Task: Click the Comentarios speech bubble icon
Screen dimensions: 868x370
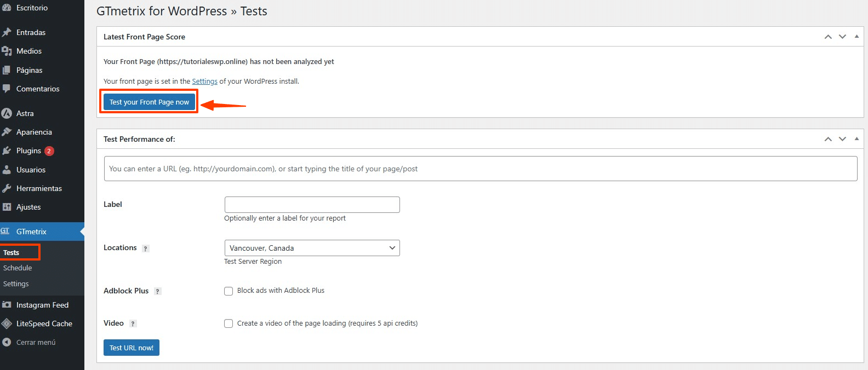Action: point(7,89)
